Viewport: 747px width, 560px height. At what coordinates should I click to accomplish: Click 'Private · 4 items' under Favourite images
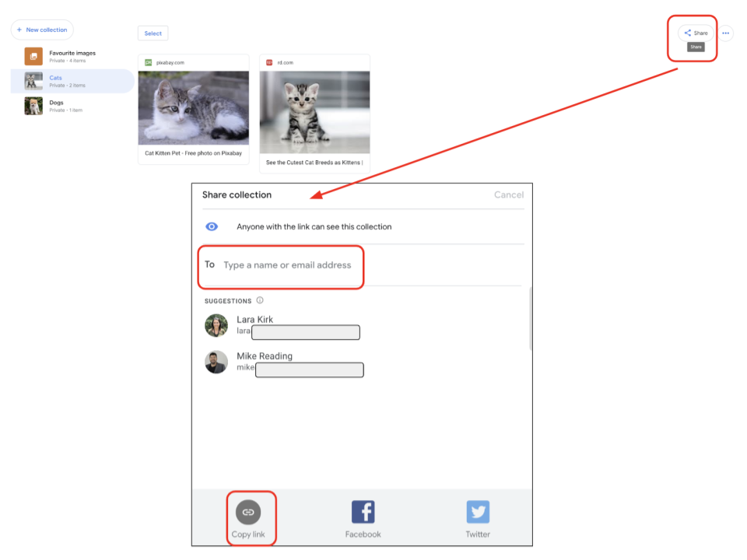[68, 61]
